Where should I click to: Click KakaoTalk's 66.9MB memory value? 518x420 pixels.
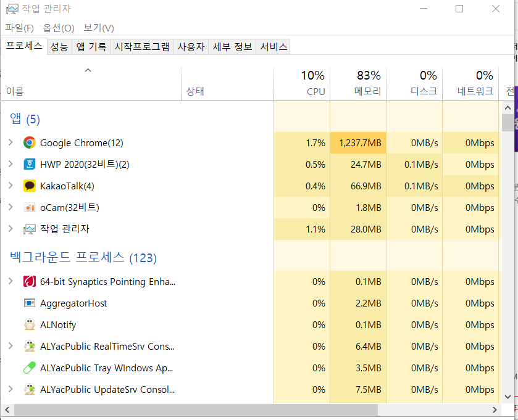366,186
